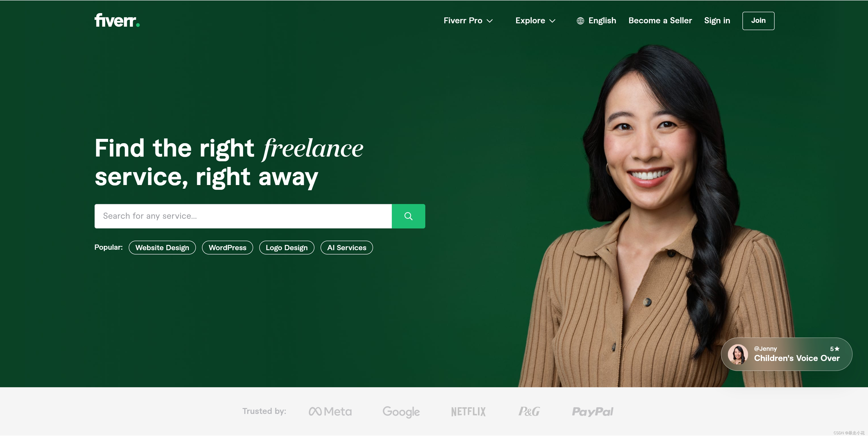Focus the Search for any service field
Image resolution: width=868 pixels, height=437 pixels.
[243, 216]
